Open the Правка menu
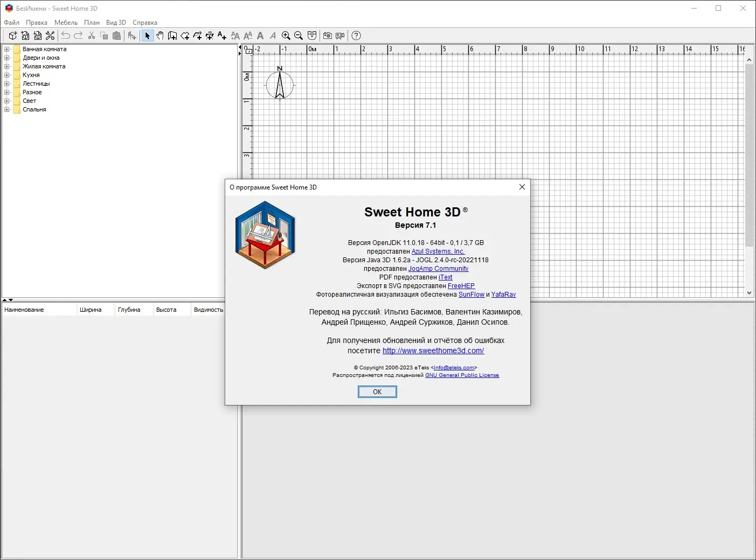The image size is (756, 560). point(37,23)
